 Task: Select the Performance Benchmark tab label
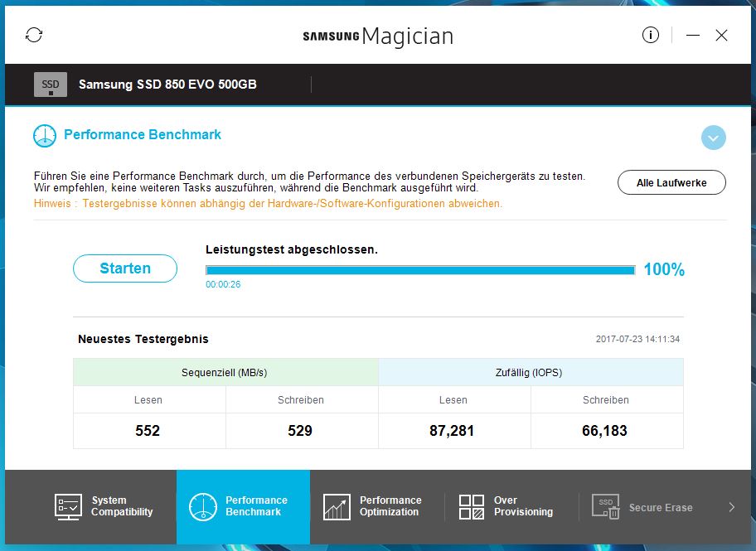pyautogui.click(x=256, y=505)
